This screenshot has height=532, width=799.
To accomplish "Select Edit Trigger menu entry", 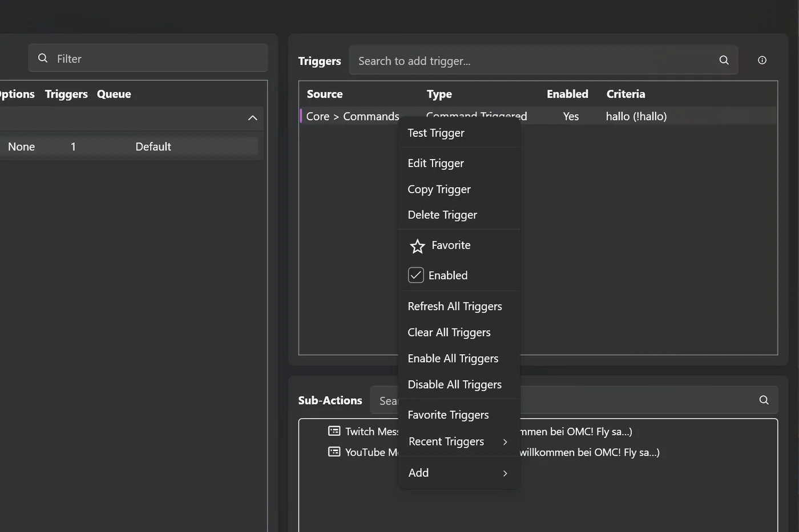I will [459, 163].
